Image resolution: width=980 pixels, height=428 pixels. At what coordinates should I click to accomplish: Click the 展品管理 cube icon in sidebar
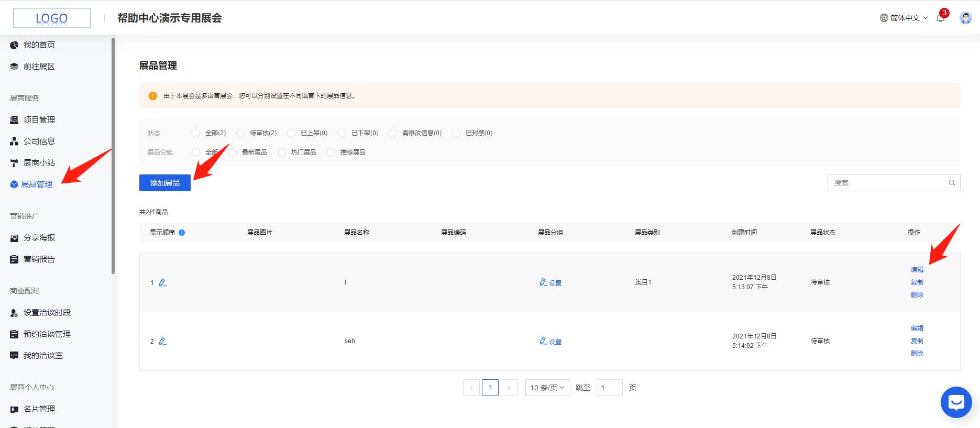[x=14, y=184]
